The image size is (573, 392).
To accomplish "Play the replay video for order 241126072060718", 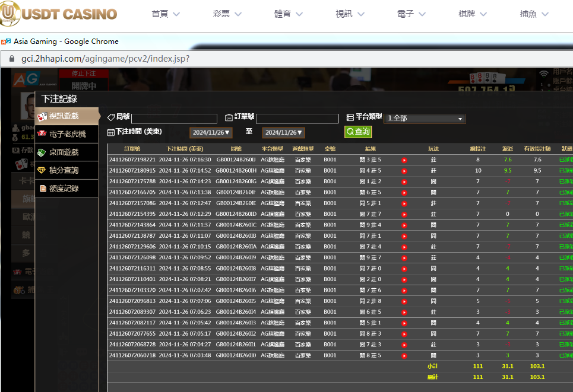I will 404,356.
